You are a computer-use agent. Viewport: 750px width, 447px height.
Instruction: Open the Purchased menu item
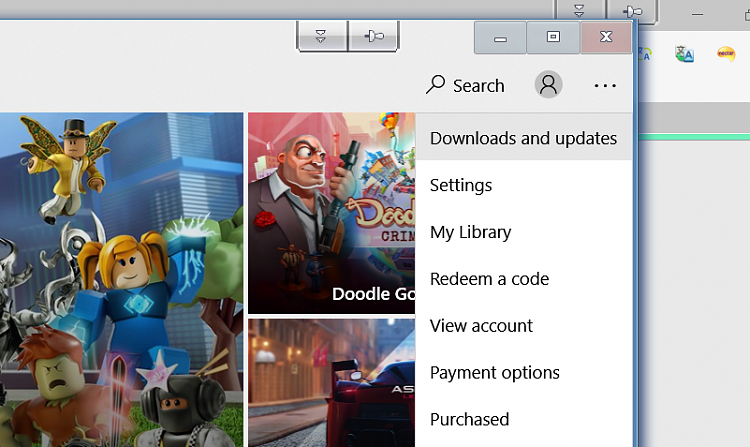click(524, 419)
